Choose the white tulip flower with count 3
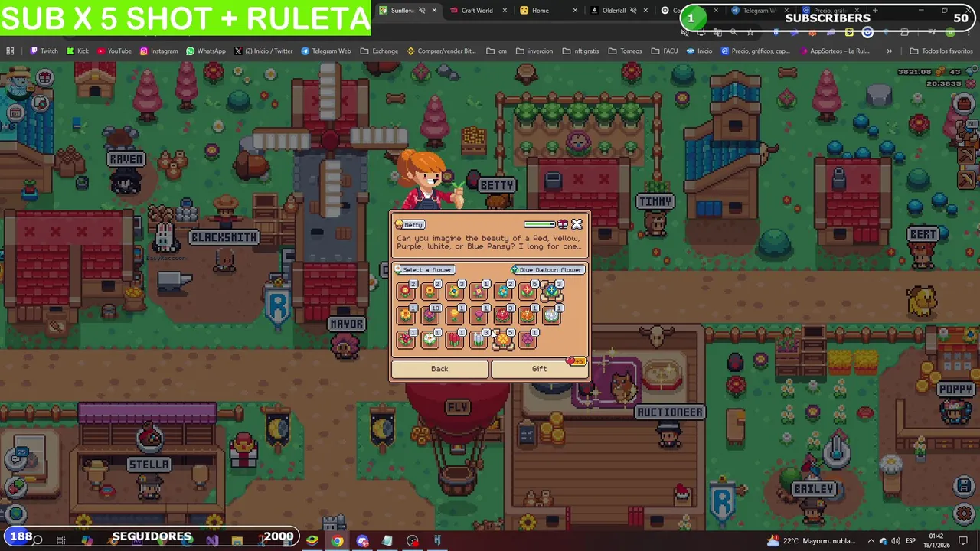The height and width of the screenshot is (551, 980). [x=479, y=339]
